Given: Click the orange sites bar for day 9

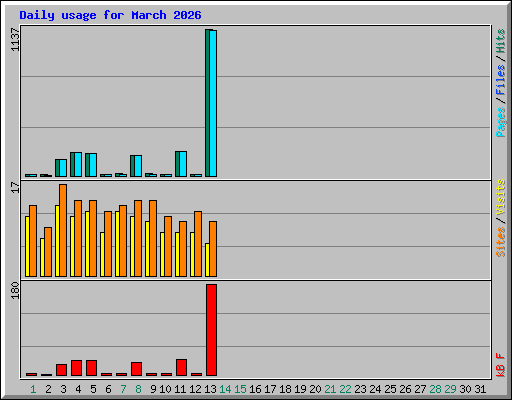Looking at the screenshot, I should [153, 238].
